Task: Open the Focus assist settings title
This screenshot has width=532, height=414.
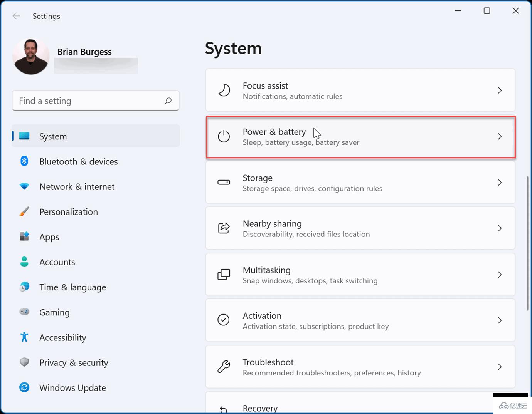Action: (x=265, y=85)
